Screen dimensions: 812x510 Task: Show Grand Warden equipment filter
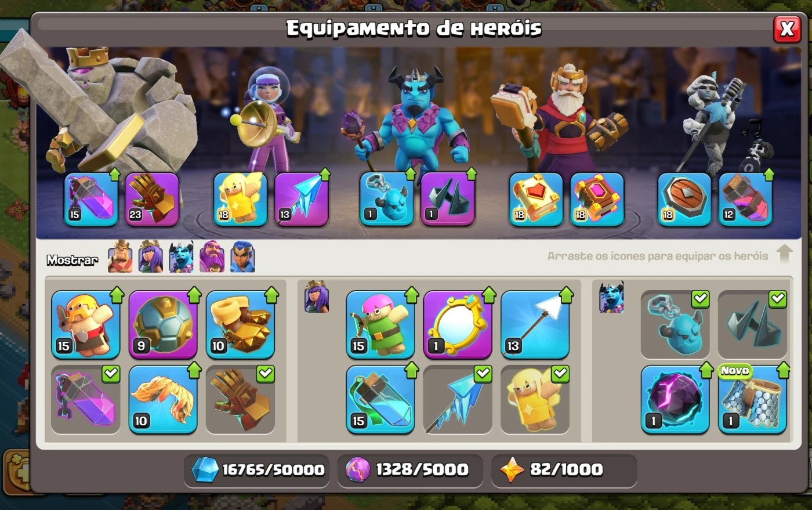tap(212, 256)
